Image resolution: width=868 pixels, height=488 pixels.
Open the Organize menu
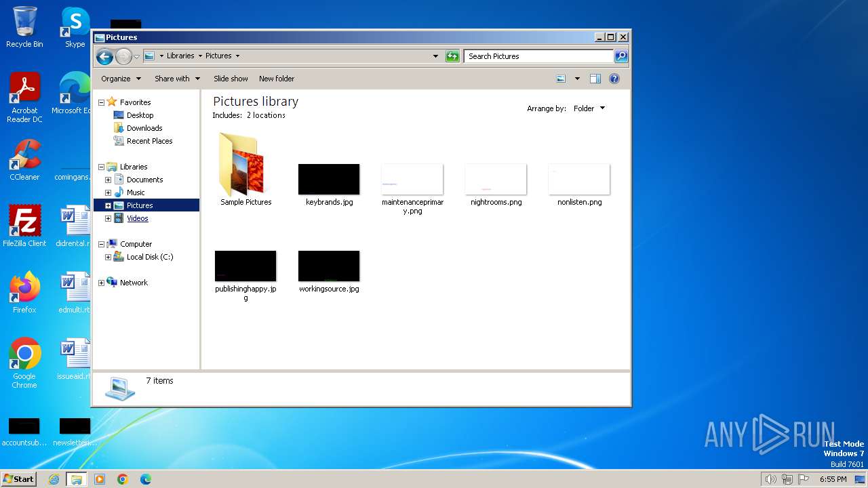(x=121, y=79)
